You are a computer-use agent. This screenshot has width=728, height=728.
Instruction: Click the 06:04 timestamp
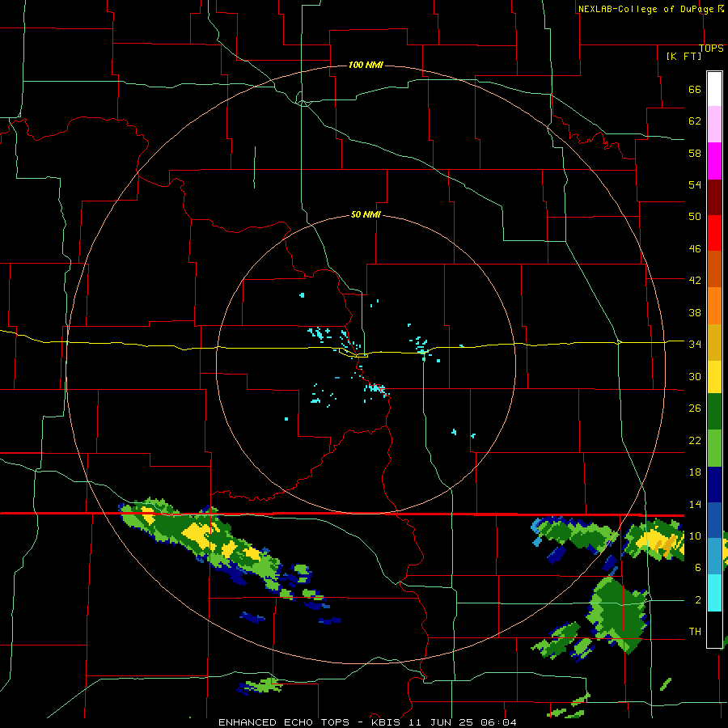pyautogui.click(x=498, y=722)
